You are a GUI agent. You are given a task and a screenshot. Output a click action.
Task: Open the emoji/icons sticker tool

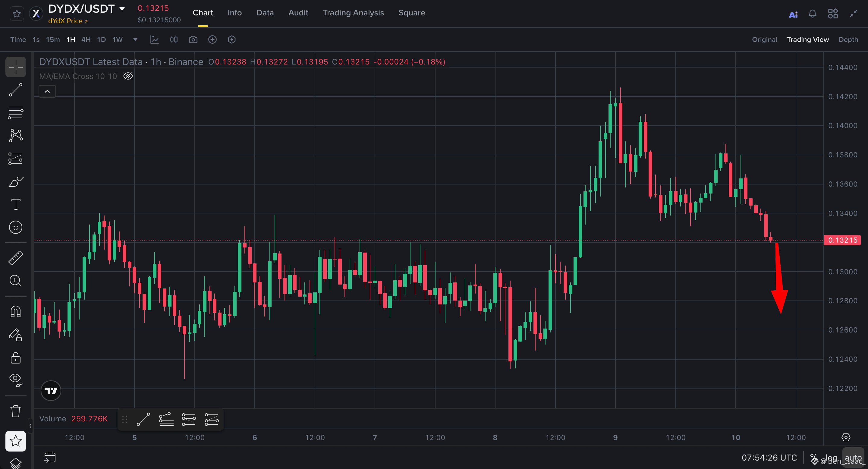pos(15,228)
